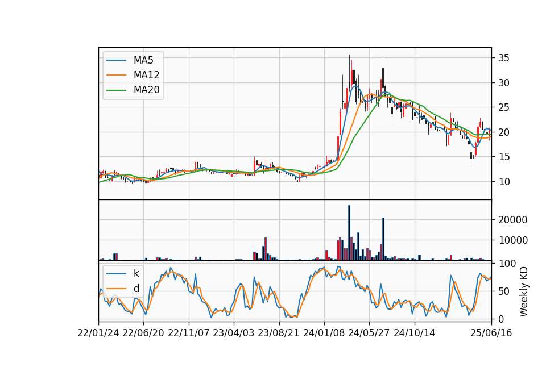Click the green MA20 legend line sample
Image resolution: width=546 pixels, height=392 pixels.
[x=116, y=90]
